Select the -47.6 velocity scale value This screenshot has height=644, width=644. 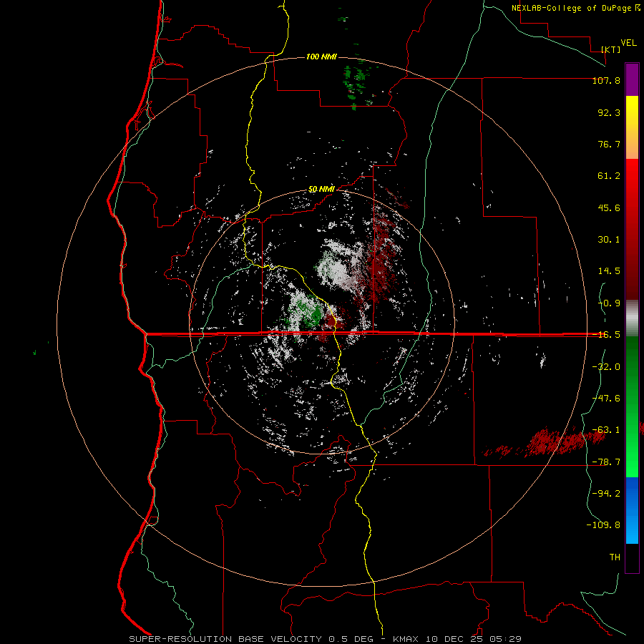(x=606, y=399)
